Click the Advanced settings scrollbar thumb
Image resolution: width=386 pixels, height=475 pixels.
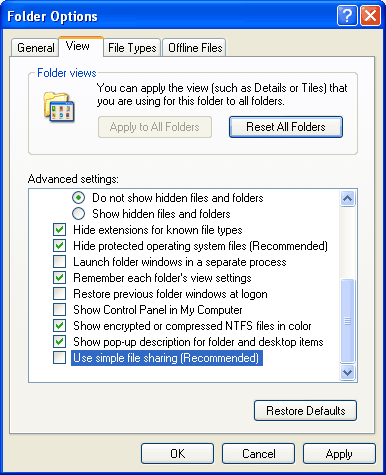point(347,321)
